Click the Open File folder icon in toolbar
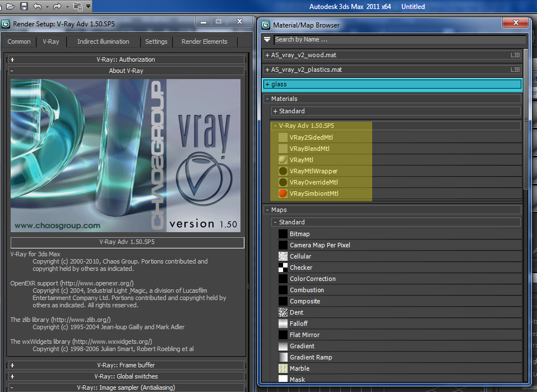This screenshot has width=537, height=392. (x=11, y=6)
